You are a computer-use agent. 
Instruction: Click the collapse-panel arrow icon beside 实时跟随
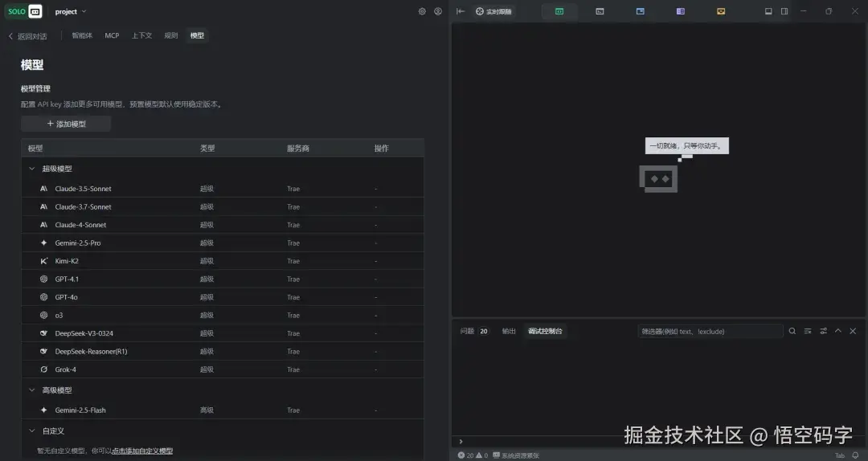click(460, 11)
